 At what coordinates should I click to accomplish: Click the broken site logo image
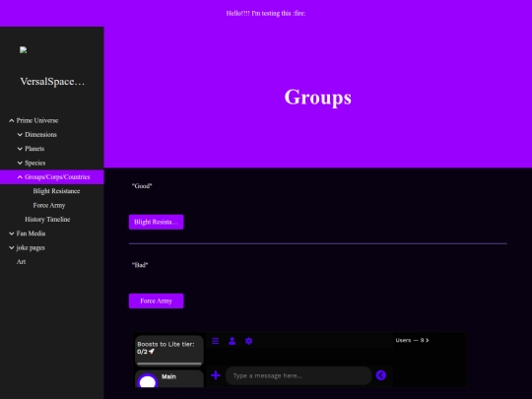coord(23,50)
